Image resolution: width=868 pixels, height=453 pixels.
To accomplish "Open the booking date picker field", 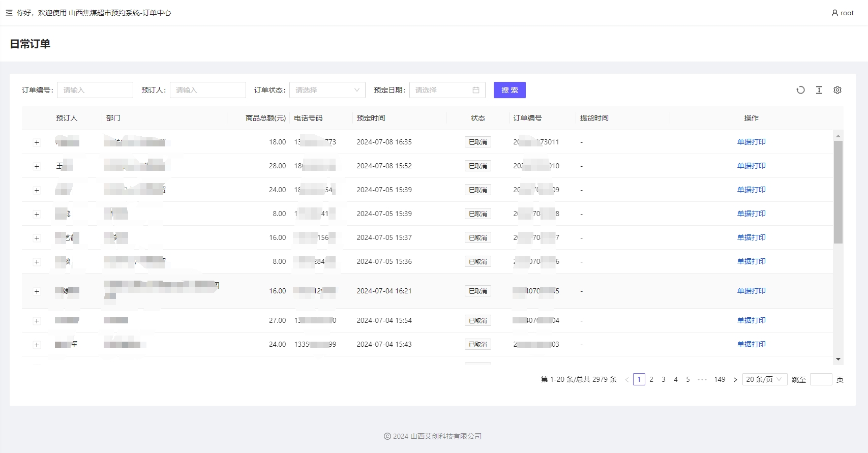I will pyautogui.click(x=447, y=90).
